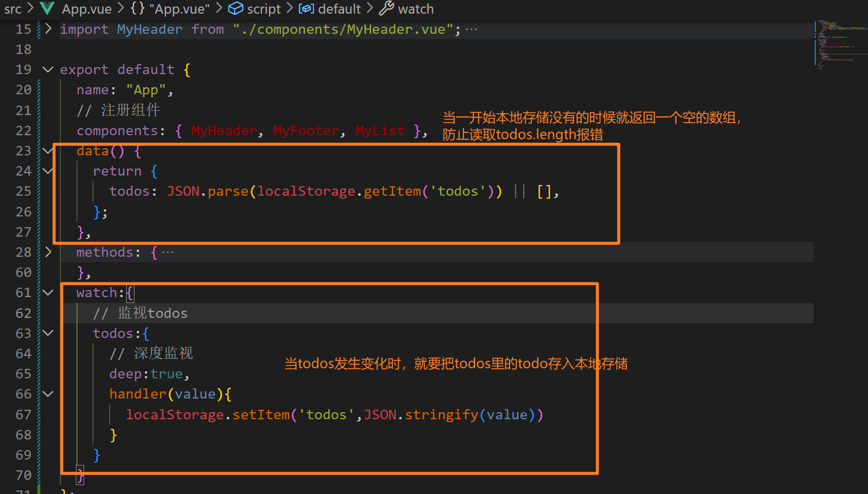Click line number 67 in the gutter
This screenshot has height=494, width=868.
tap(24, 415)
